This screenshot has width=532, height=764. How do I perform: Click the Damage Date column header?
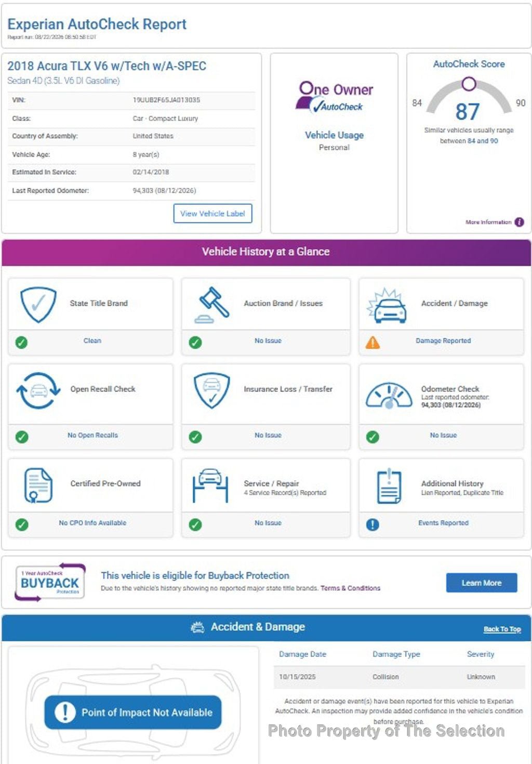coord(302,654)
